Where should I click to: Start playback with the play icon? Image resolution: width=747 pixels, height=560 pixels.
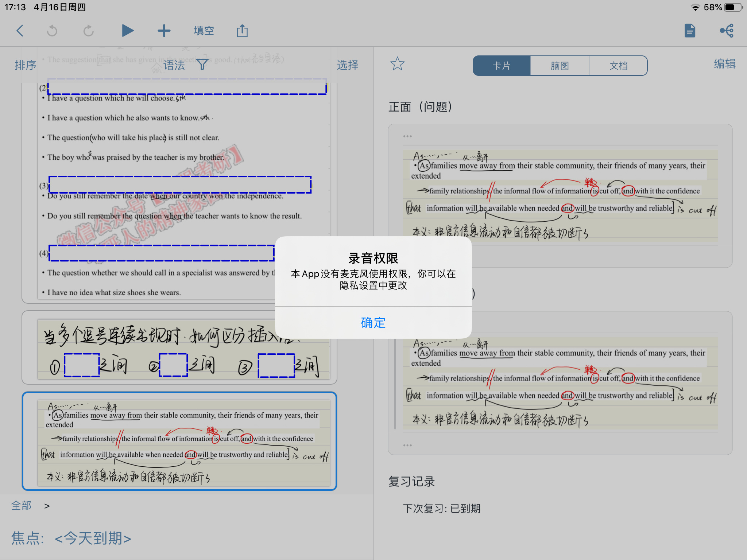tap(127, 31)
